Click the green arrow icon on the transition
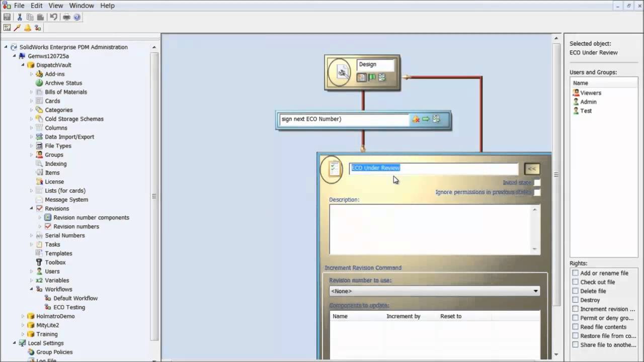 [x=426, y=119]
